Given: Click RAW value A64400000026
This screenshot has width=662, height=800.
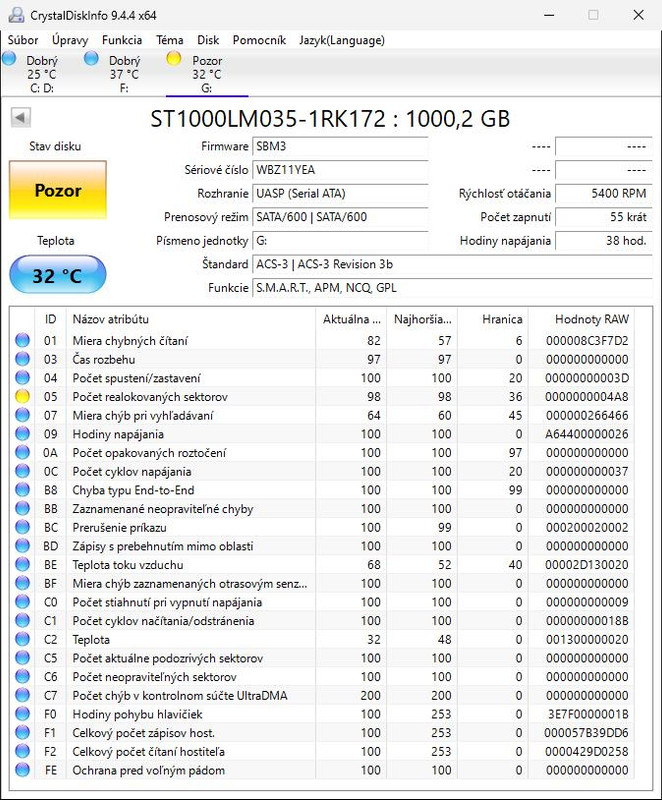Looking at the screenshot, I should (587, 434).
